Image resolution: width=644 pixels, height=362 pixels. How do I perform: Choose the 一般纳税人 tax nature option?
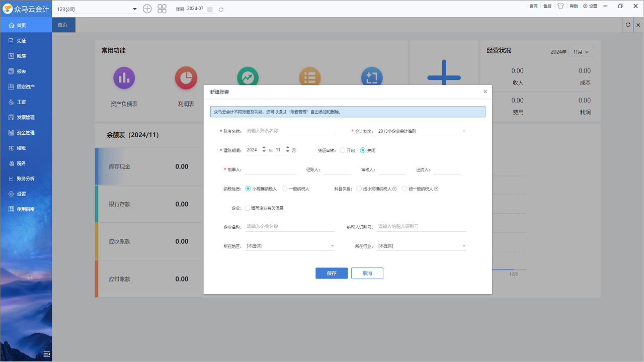coord(285,189)
